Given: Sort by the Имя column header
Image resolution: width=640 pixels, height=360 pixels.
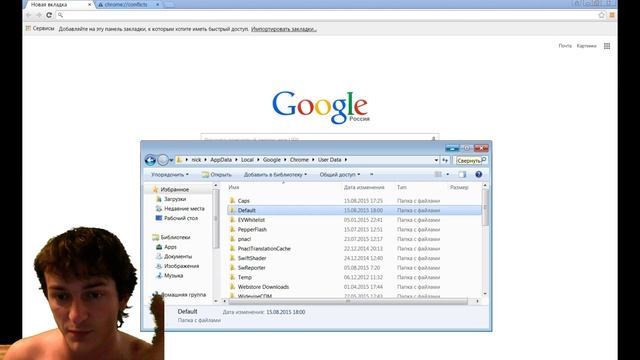Looking at the screenshot, I should coord(234,187).
